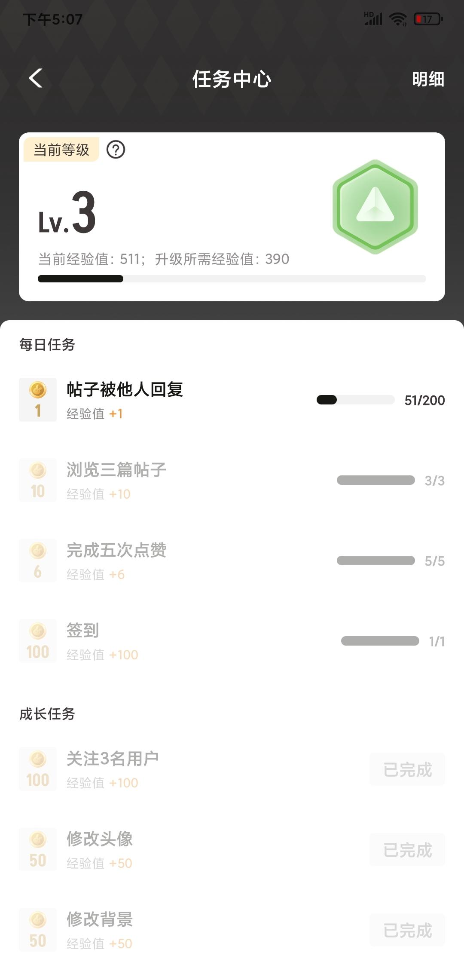Tap the level experience progress bar
Screen dimensions: 464x980
[x=232, y=279]
